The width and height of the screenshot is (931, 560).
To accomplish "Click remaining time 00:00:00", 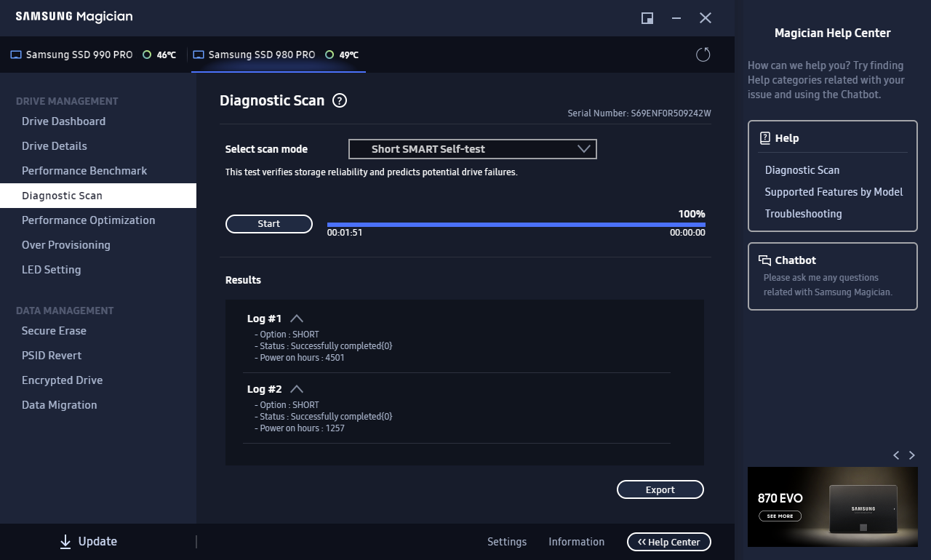I will pos(687,233).
